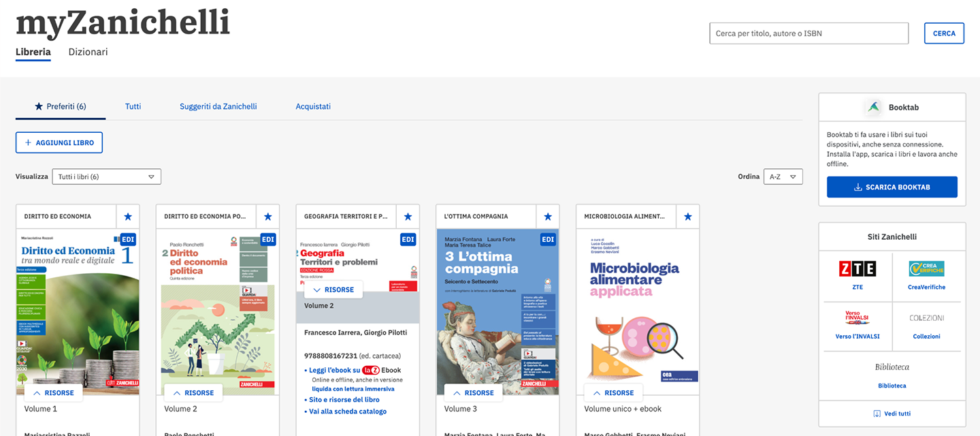Open the Collezioni logo
The height and width of the screenshot is (436, 980).
(926, 318)
